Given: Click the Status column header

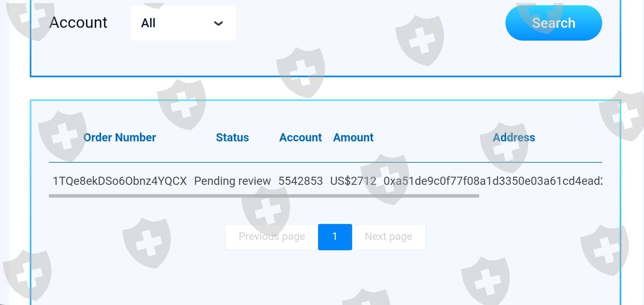Looking at the screenshot, I should [x=232, y=137].
